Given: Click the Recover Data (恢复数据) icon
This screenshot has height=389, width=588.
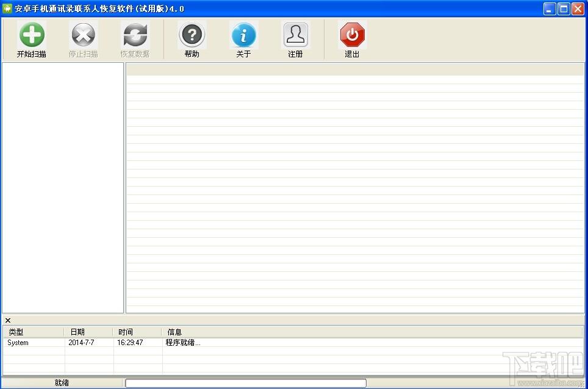Looking at the screenshot, I should [x=135, y=35].
